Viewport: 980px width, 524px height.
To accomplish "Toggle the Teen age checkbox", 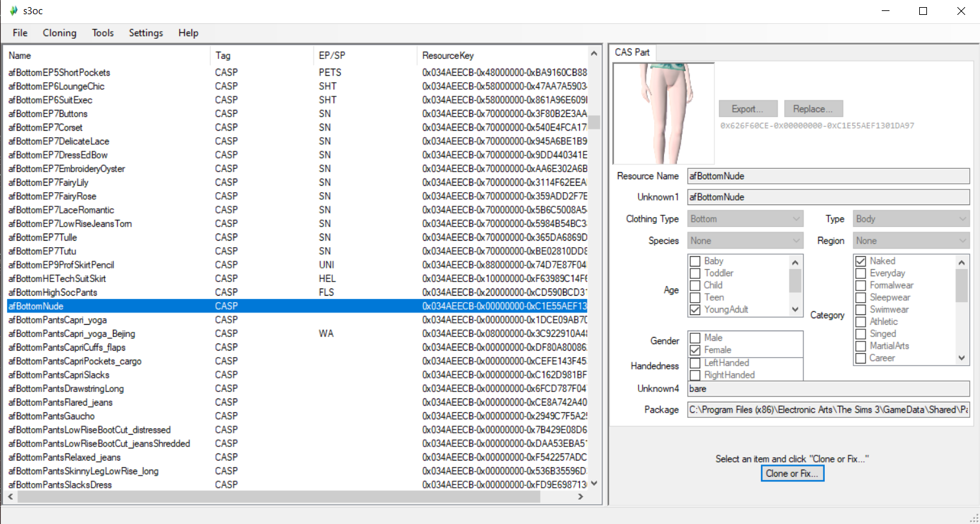I will 696,298.
